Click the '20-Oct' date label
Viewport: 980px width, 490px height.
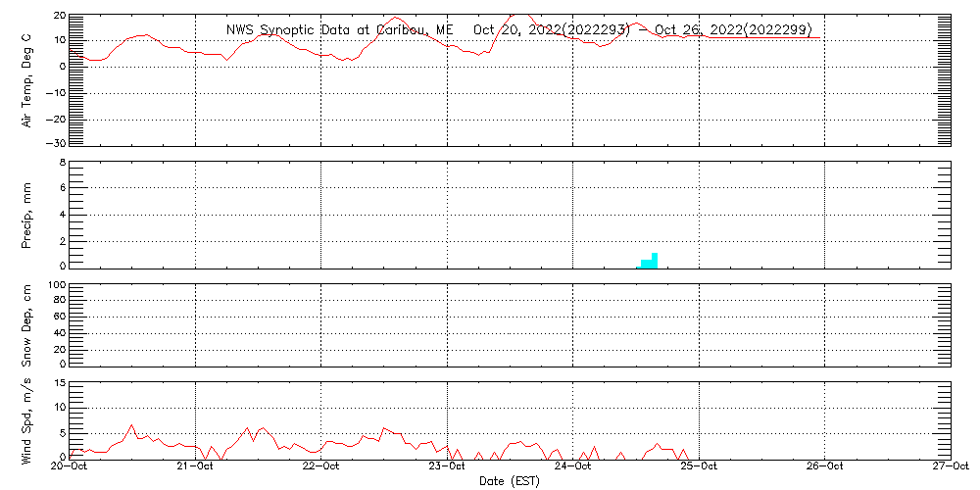pos(70,466)
